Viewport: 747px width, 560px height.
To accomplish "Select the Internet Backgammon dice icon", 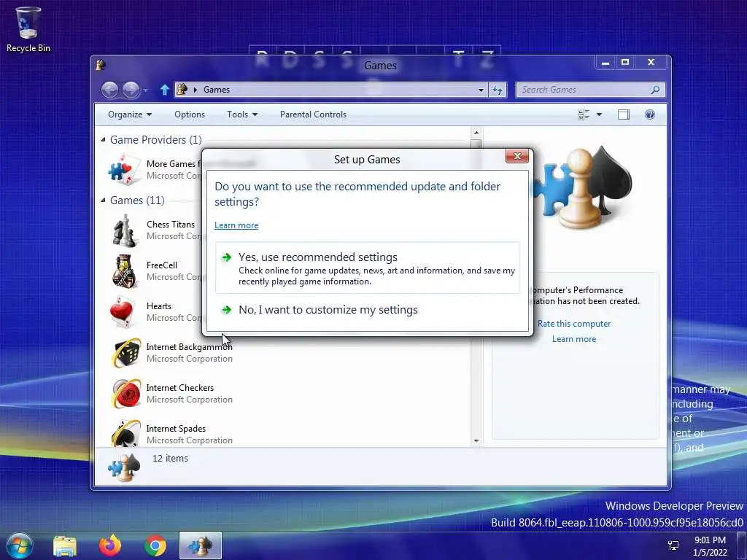I will pos(126,353).
